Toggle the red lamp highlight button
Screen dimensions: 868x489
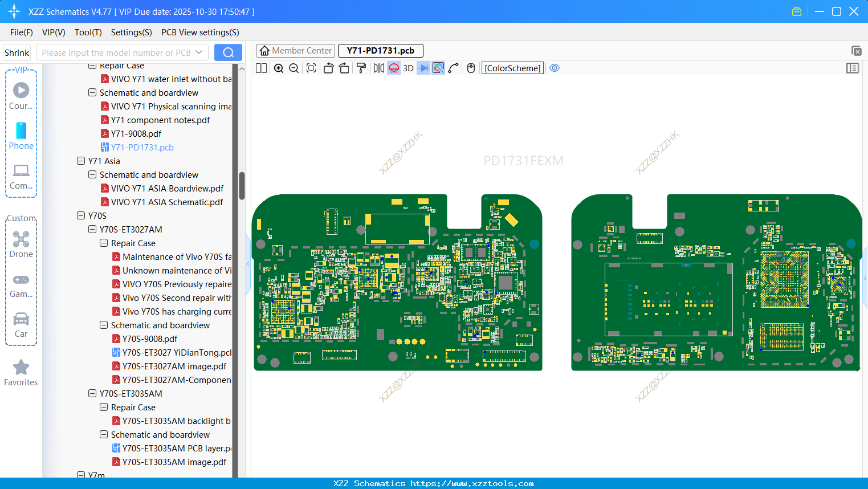tap(394, 68)
